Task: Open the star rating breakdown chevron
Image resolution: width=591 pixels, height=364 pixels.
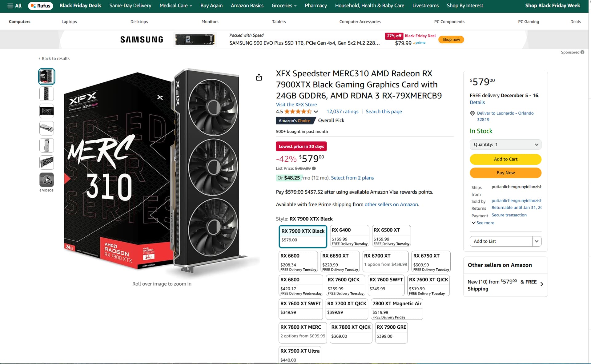Action: click(x=316, y=112)
